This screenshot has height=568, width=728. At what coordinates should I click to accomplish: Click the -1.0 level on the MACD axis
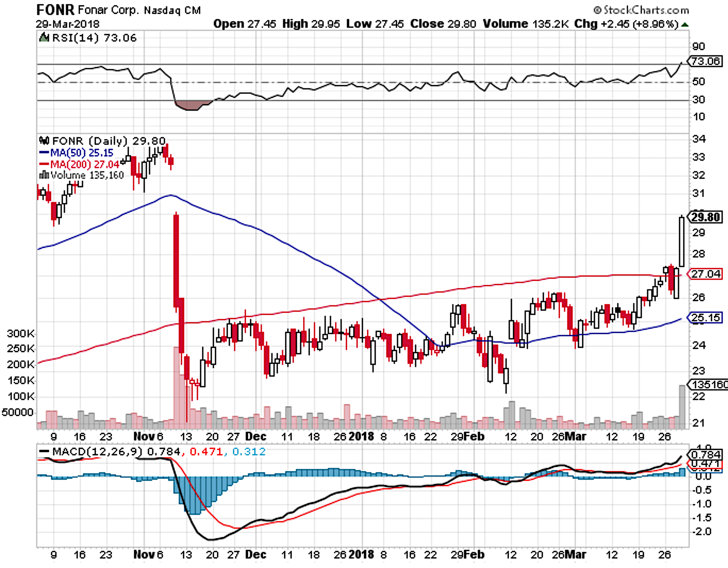tap(702, 504)
